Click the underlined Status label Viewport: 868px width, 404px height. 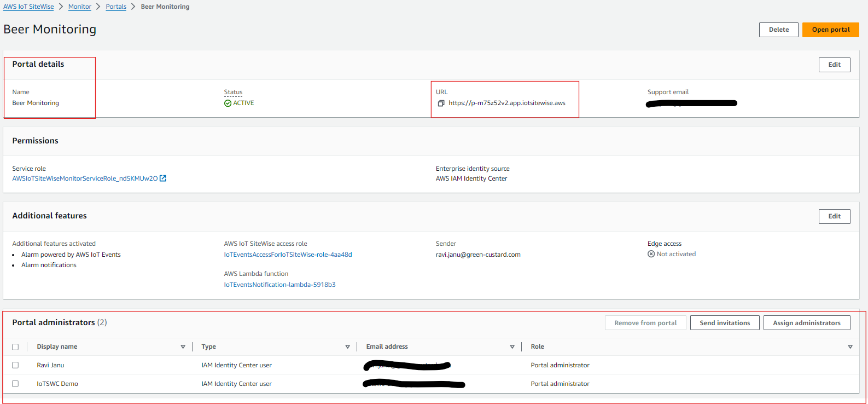coord(233,92)
